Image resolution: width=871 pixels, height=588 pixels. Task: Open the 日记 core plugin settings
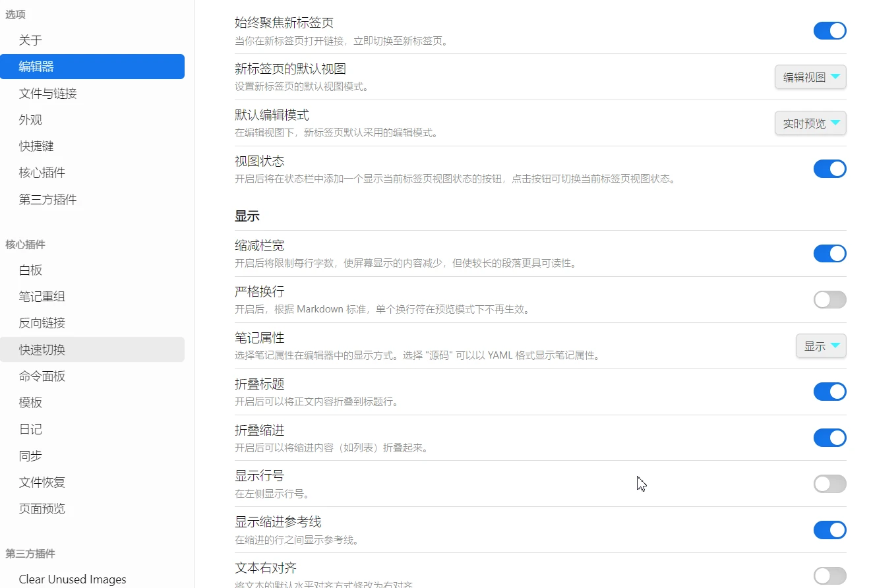coord(31,429)
